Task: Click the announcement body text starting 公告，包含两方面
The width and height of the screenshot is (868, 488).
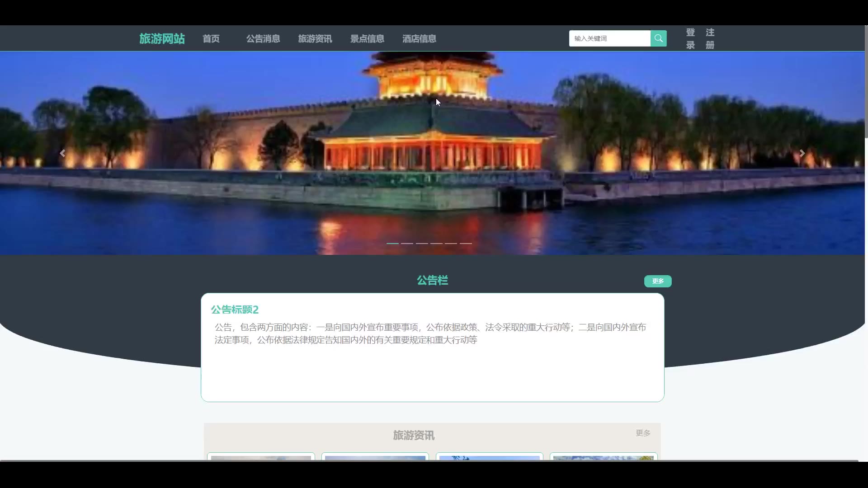Action: [430, 333]
